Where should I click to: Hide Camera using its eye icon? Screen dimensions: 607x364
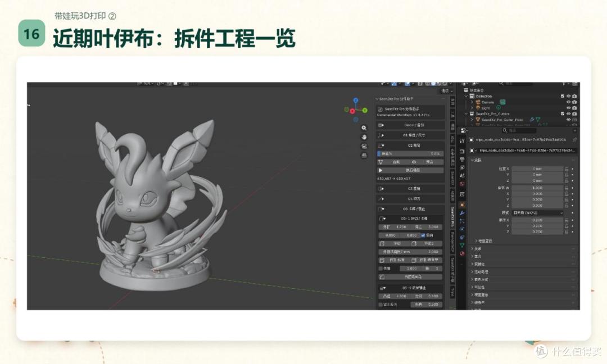(568, 102)
